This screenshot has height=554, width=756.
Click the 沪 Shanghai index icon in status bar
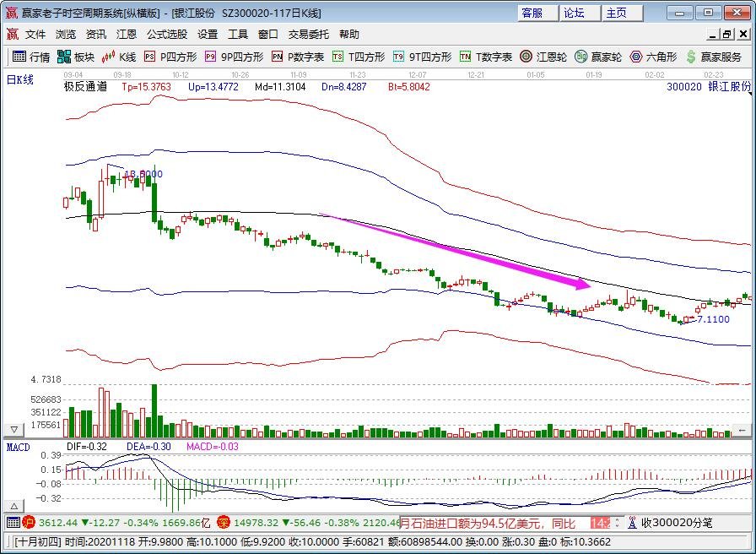30,522
